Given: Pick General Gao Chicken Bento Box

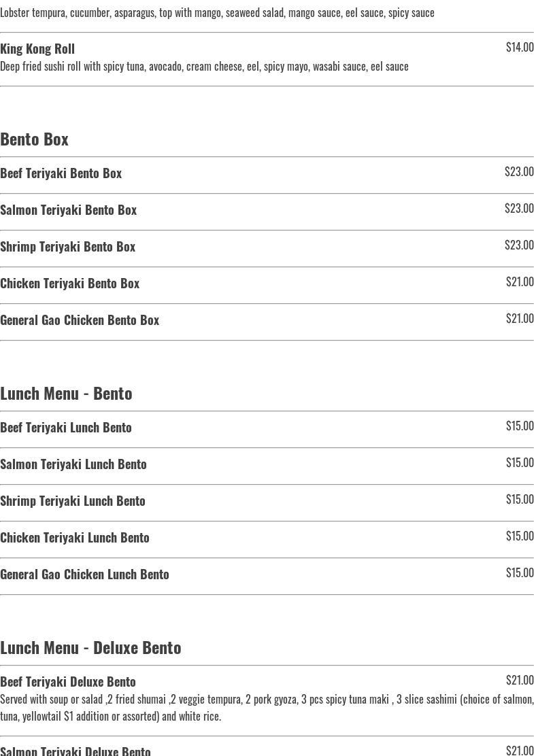Looking at the screenshot, I should point(80,320).
